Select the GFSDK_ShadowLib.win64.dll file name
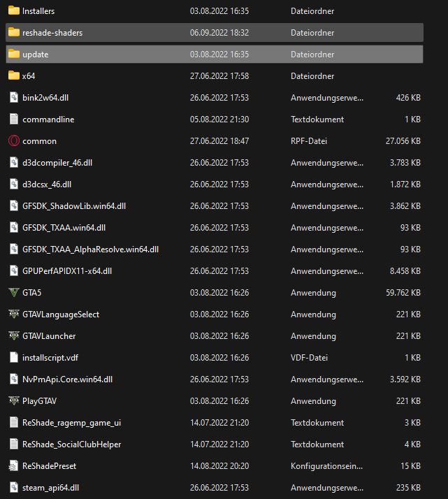 [x=74, y=206]
